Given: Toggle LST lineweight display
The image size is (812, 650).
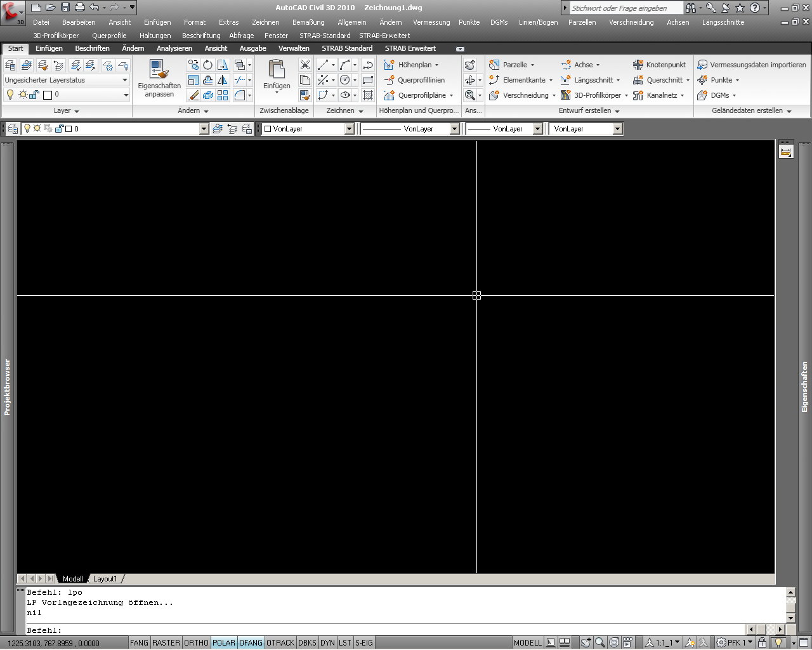Looking at the screenshot, I should (344, 642).
